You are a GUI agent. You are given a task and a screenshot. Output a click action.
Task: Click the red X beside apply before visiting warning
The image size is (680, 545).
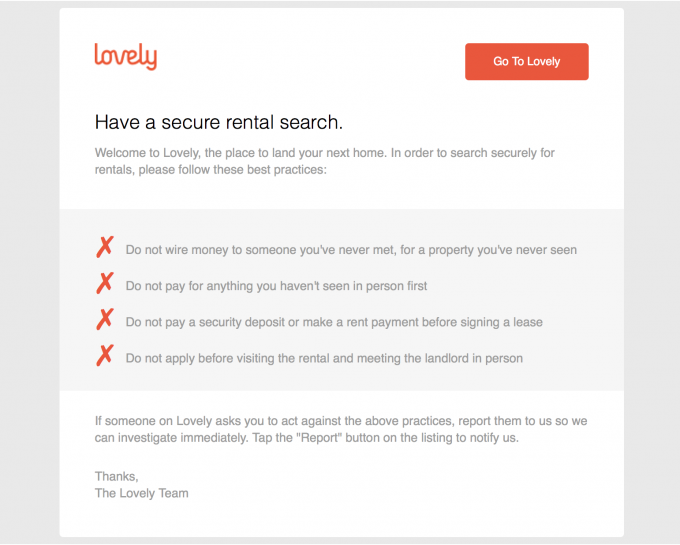pos(105,356)
